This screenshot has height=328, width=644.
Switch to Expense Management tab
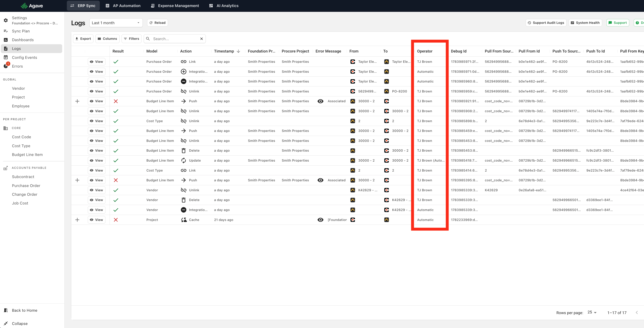tap(175, 6)
